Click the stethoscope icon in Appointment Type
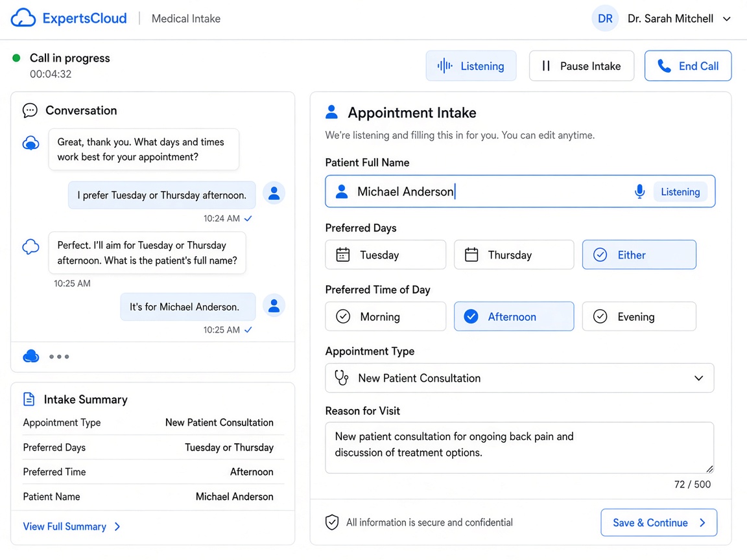The image size is (747, 560). tap(342, 378)
